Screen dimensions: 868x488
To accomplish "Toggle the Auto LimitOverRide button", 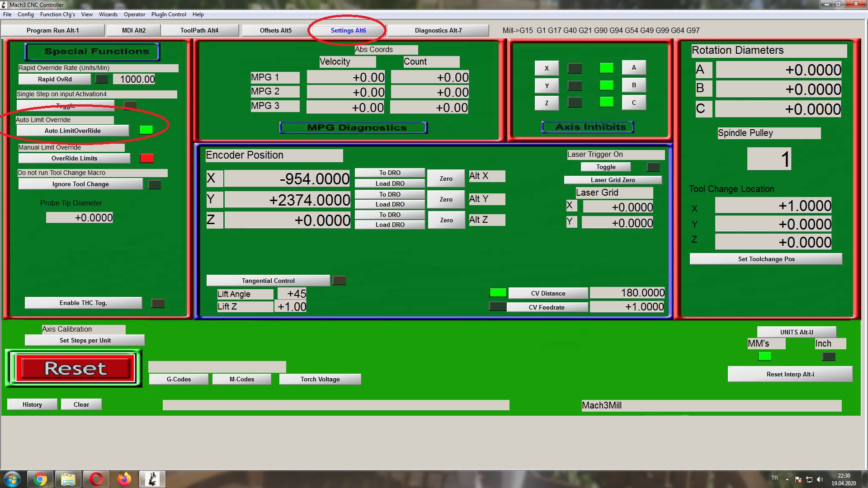I will (73, 131).
